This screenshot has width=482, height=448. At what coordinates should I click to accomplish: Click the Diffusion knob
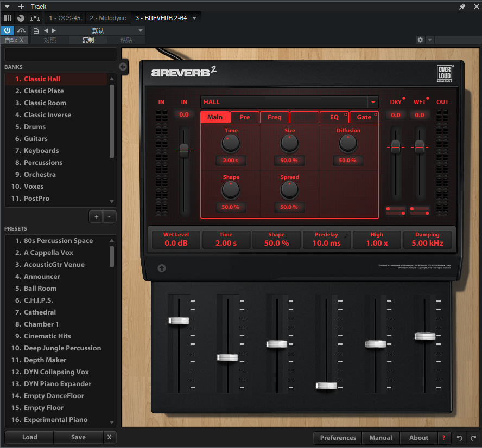pyautogui.click(x=348, y=143)
